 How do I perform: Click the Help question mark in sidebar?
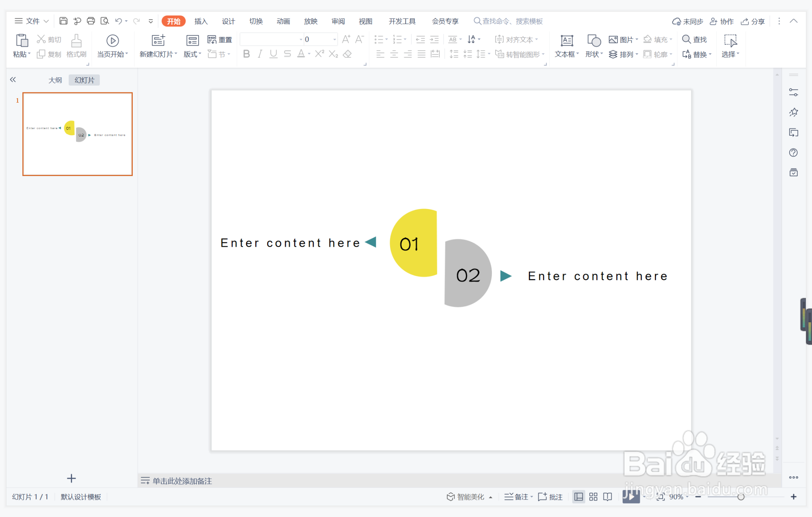pyautogui.click(x=793, y=153)
